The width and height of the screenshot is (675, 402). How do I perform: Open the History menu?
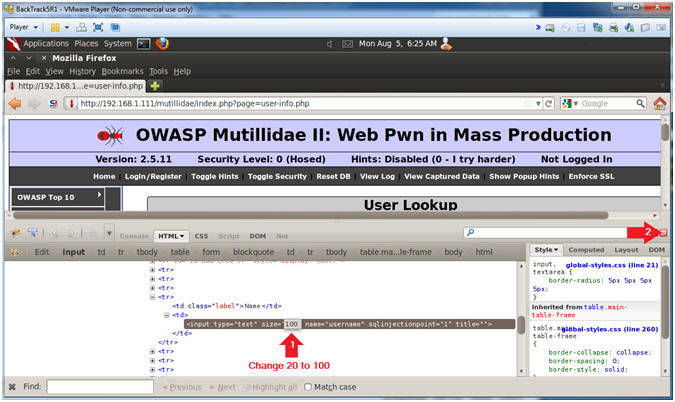pos(82,71)
